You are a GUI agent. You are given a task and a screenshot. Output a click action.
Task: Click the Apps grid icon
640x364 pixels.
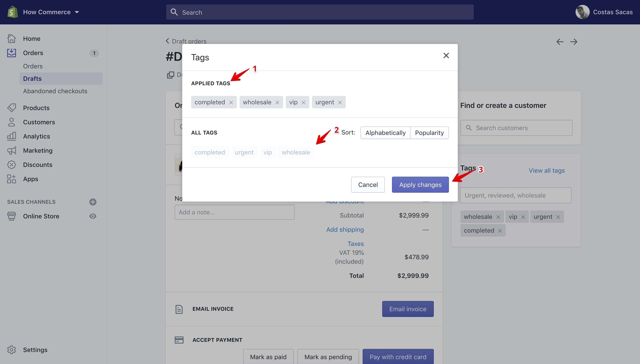[12, 179]
